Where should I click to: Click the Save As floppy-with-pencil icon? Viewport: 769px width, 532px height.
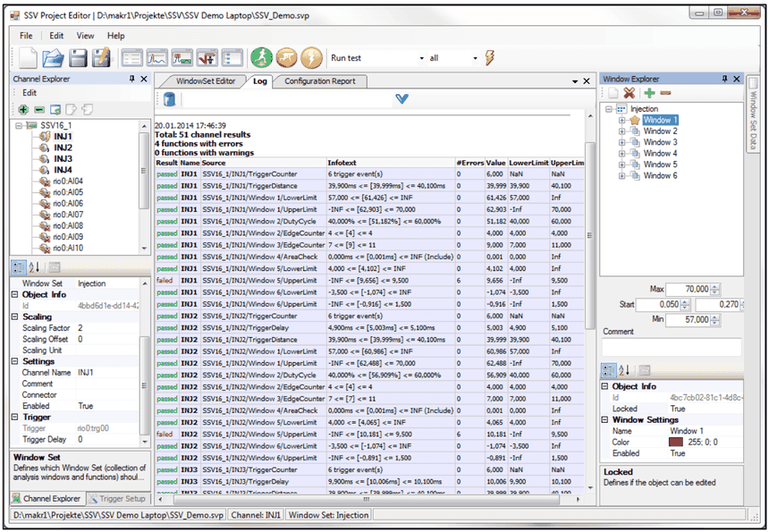pos(102,57)
